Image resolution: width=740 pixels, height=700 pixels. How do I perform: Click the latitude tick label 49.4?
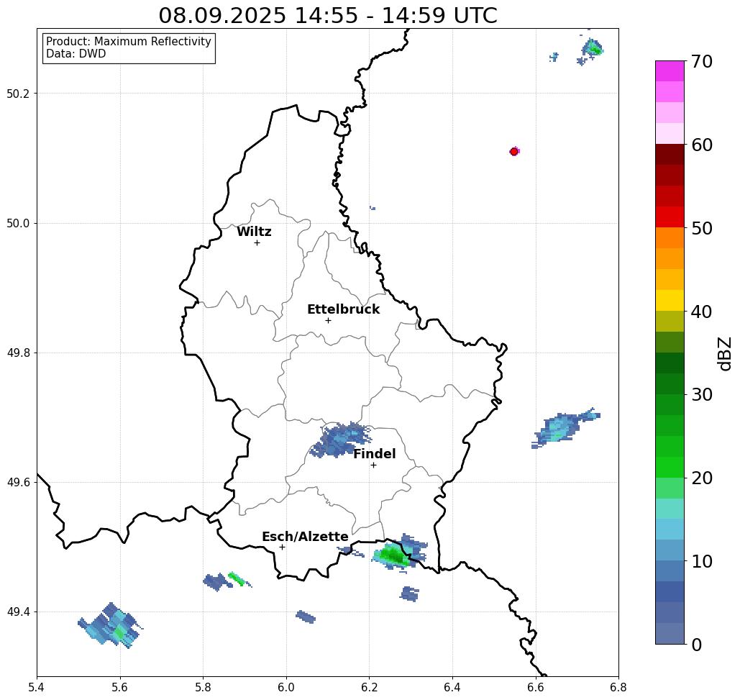point(18,612)
